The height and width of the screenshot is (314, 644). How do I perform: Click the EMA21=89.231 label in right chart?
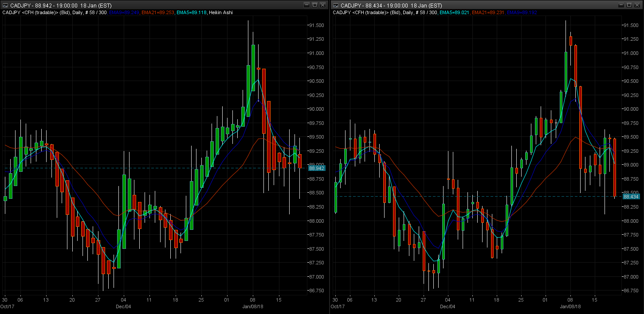[x=488, y=12]
